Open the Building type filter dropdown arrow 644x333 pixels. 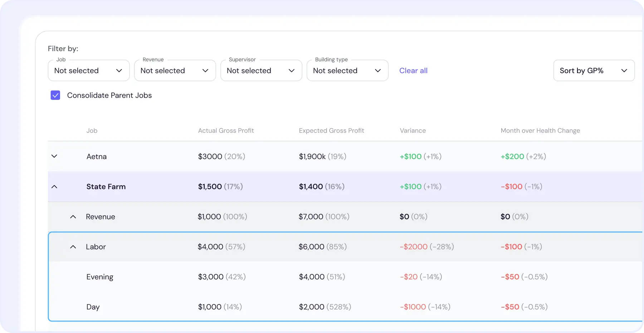(x=378, y=71)
